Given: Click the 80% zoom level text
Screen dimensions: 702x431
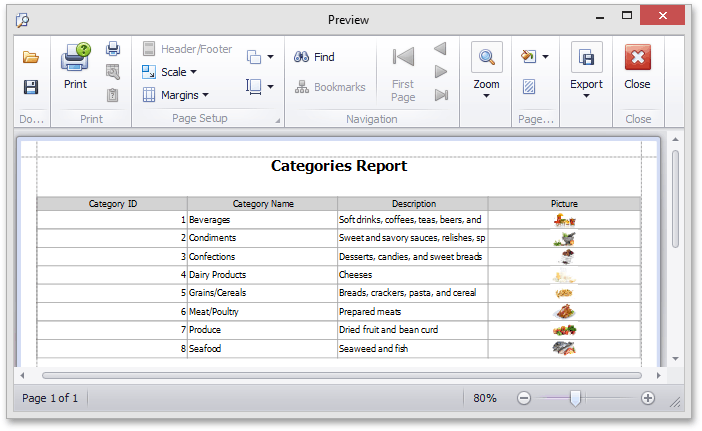Looking at the screenshot, I should (x=485, y=398).
